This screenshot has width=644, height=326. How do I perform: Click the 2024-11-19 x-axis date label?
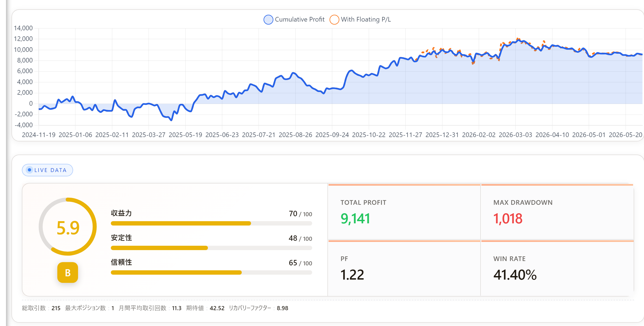click(39, 135)
